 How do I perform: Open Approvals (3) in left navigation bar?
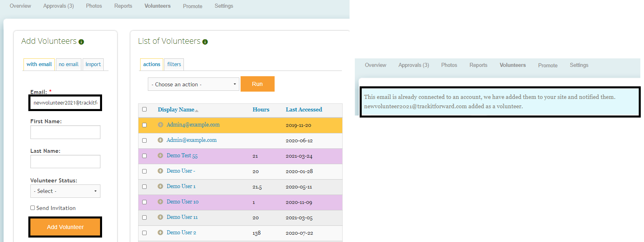point(58,6)
